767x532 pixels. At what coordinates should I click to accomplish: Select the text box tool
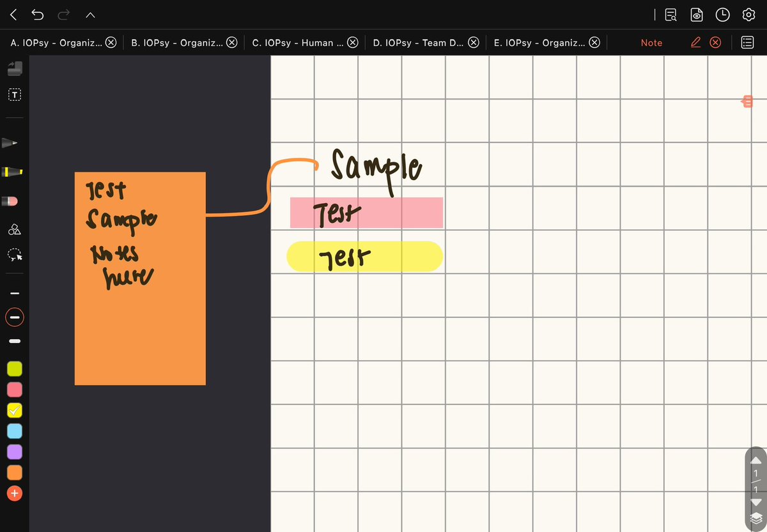[15, 95]
